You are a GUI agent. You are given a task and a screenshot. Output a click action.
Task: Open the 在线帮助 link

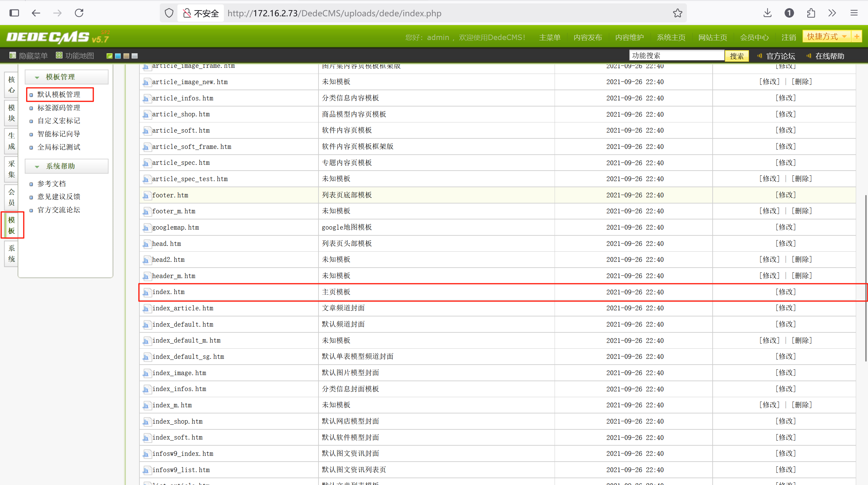[829, 56]
